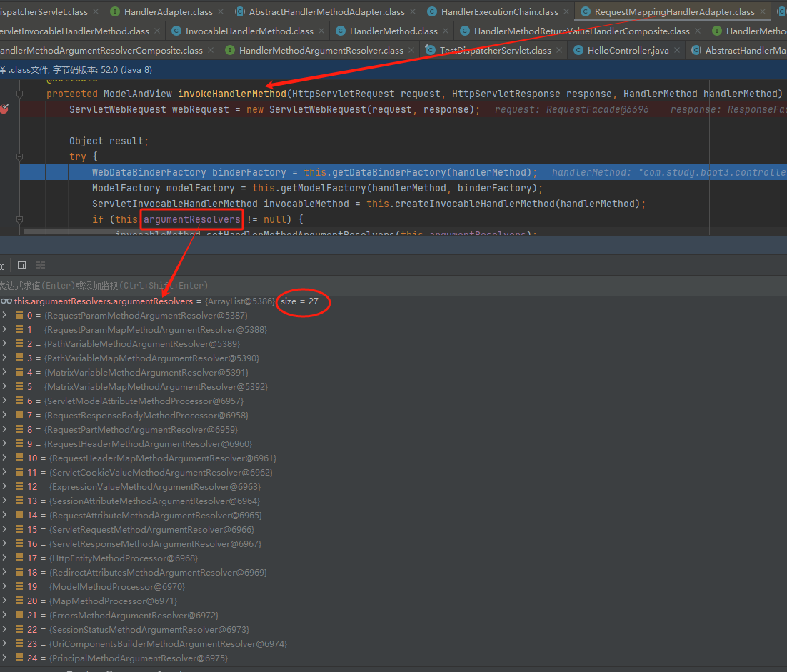Select PrincipalMethodArgumentResolver@6975 row
The height and width of the screenshot is (672, 787).
[x=393, y=658]
